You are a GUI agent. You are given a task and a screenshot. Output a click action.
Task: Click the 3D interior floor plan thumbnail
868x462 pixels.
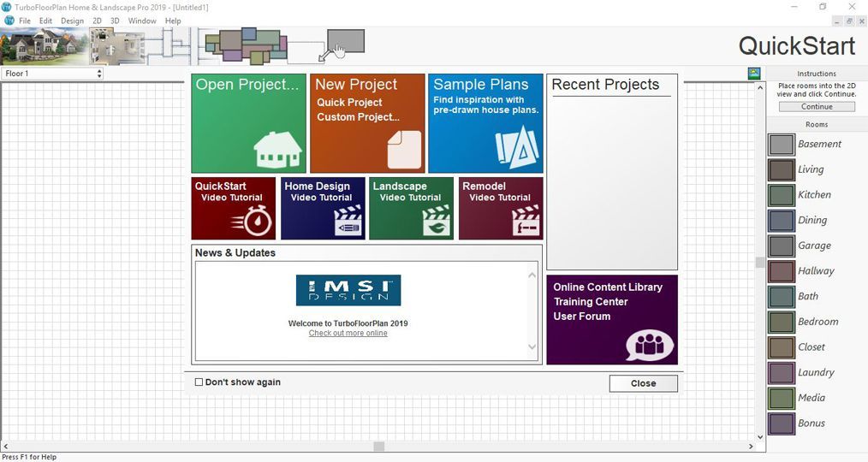[116, 46]
